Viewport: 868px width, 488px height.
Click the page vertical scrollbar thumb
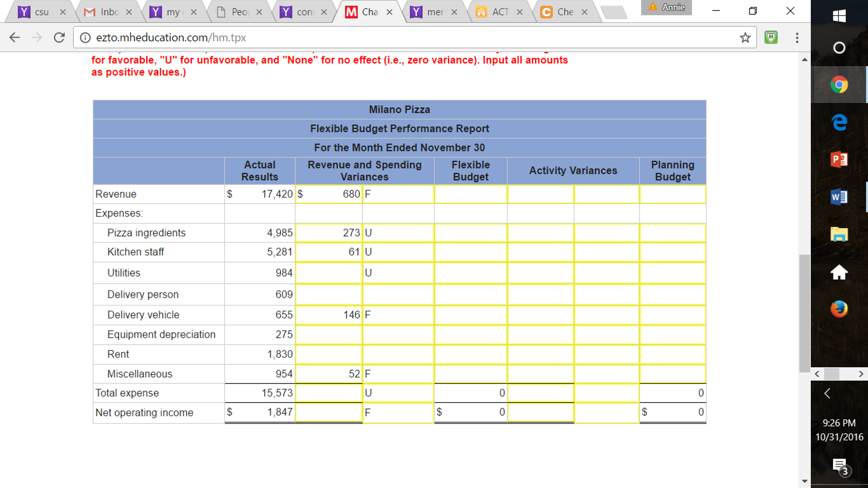coord(804,313)
